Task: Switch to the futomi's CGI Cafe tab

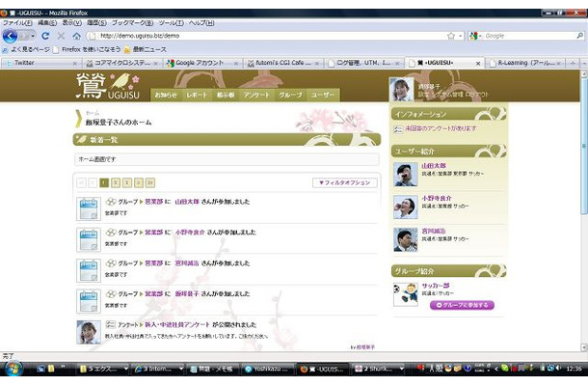Action: (x=283, y=63)
